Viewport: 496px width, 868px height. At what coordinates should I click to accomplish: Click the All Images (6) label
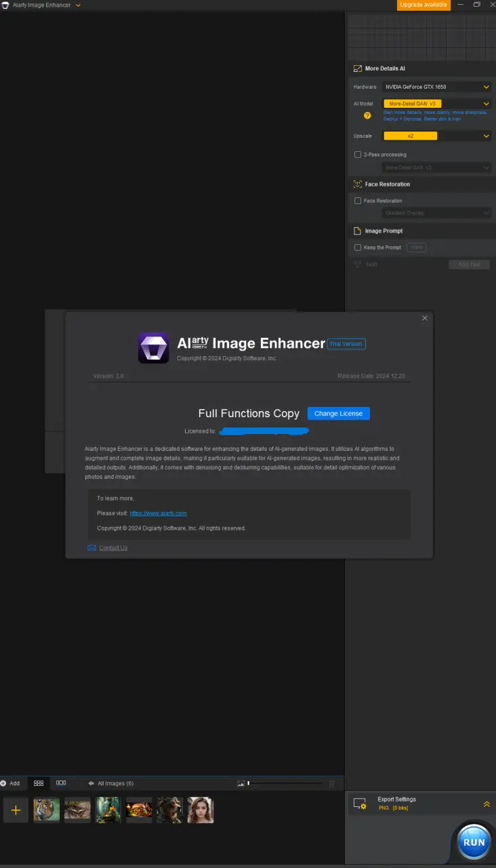pyautogui.click(x=115, y=783)
